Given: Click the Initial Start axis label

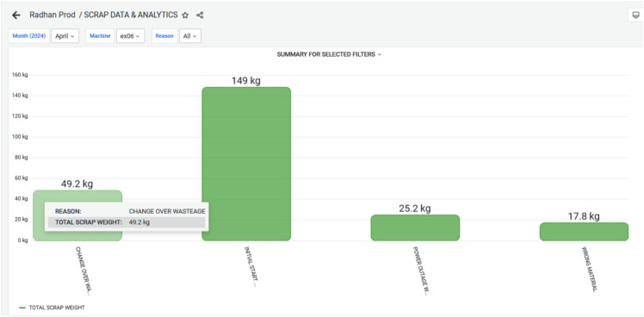Looking at the screenshot, I should click(251, 266).
